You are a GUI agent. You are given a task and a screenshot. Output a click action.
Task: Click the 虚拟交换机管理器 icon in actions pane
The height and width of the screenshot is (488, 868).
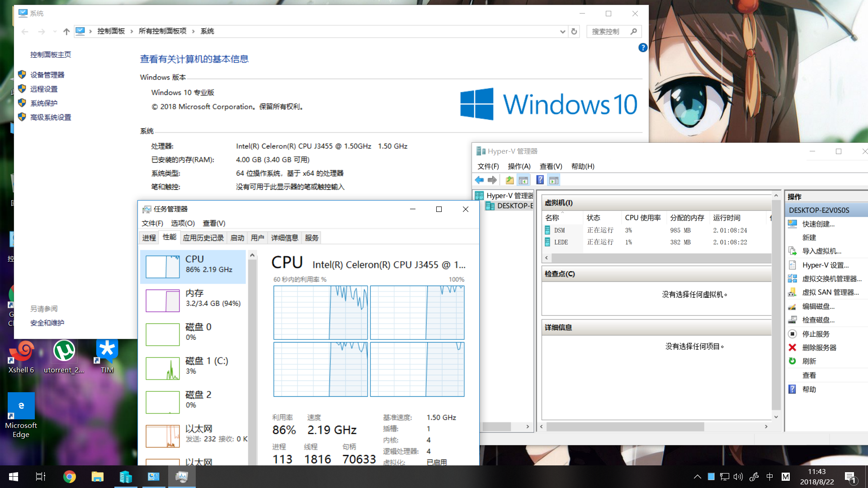(x=793, y=279)
